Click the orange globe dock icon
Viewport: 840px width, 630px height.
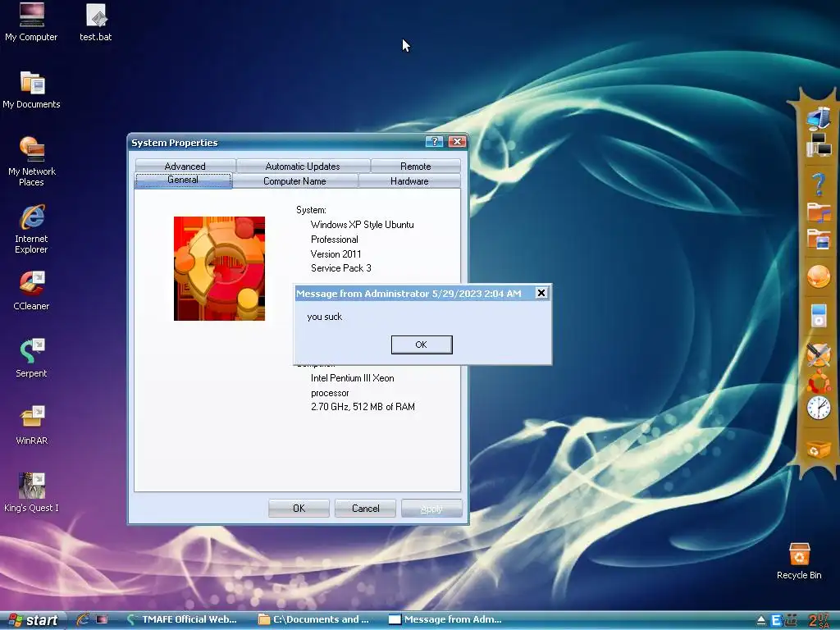coord(819,276)
